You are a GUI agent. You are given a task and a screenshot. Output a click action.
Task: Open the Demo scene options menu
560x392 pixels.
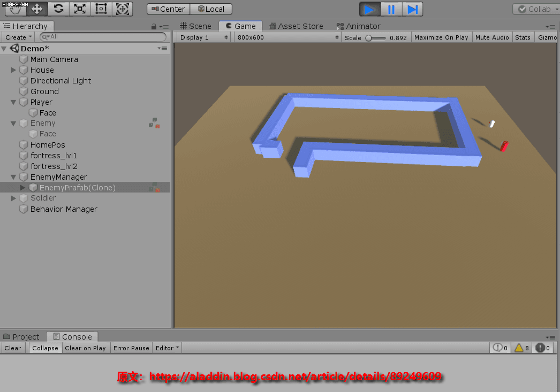coord(163,48)
